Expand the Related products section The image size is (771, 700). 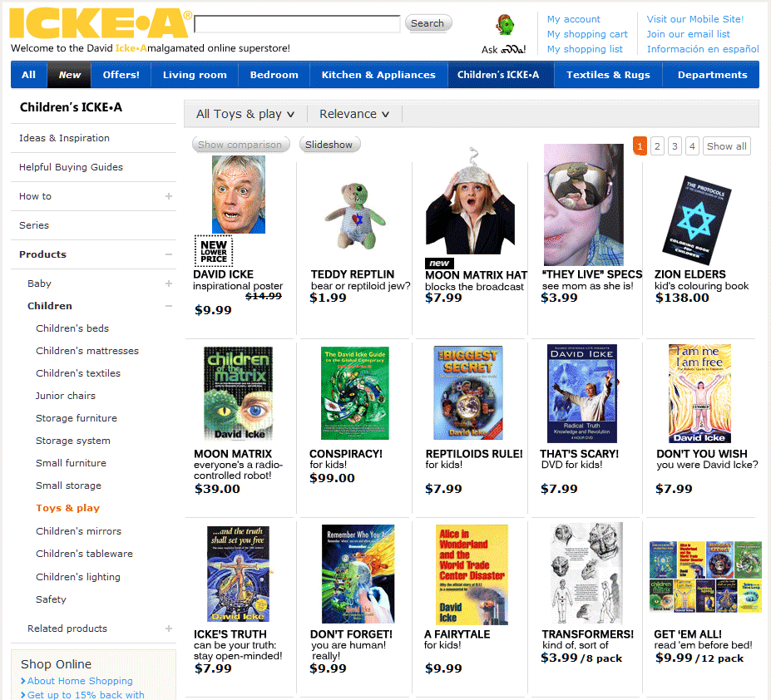(169, 629)
